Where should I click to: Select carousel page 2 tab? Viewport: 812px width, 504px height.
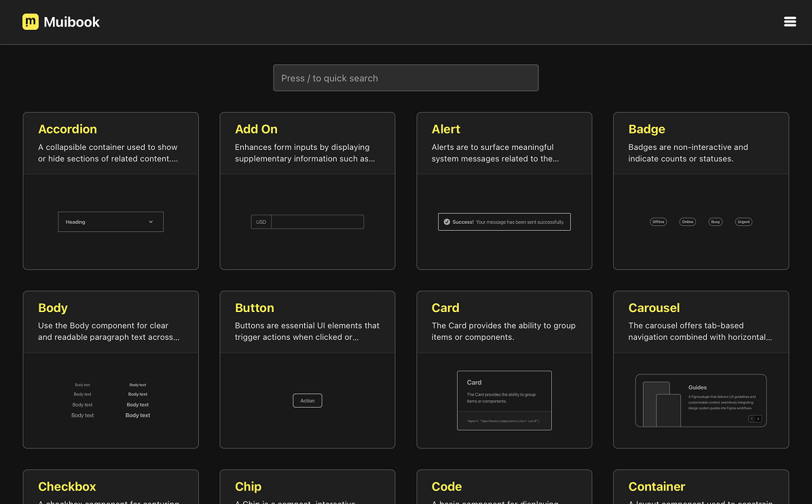click(x=758, y=419)
